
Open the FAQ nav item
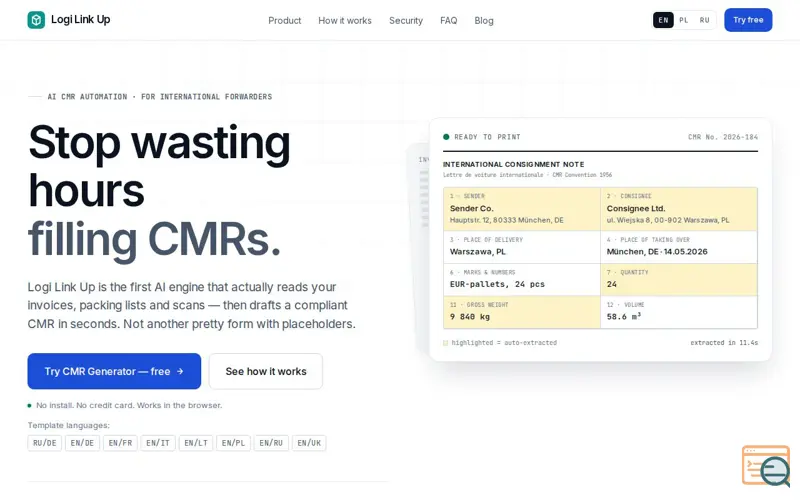[x=448, y=20]
